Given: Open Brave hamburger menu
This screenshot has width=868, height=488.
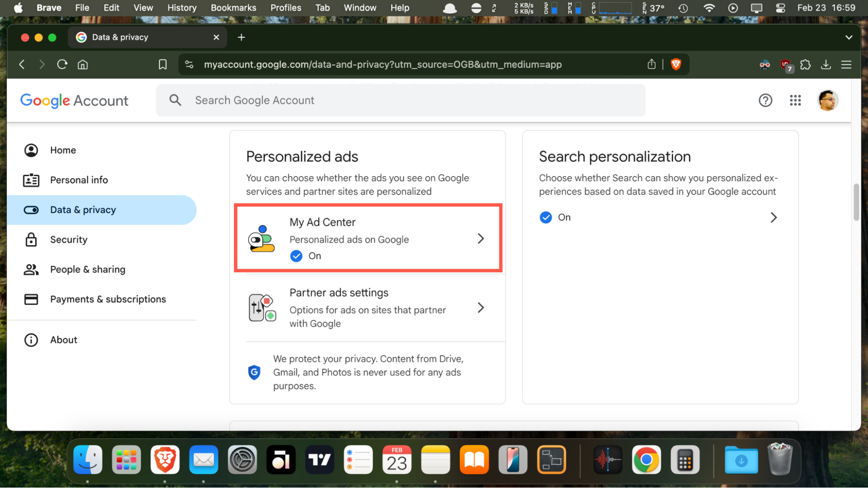Looking at the screenshot, I should (846, 65).
